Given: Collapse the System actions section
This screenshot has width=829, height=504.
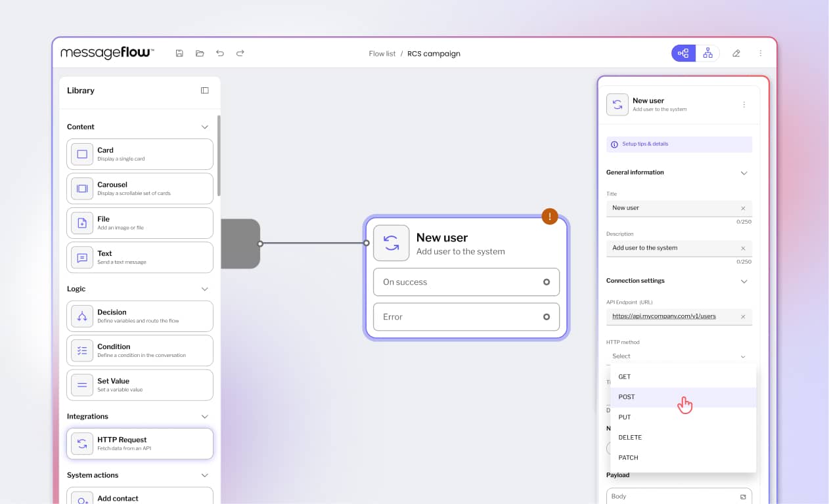Looking at the screenshot, I should pyautogui.click(x=205, y=475).
